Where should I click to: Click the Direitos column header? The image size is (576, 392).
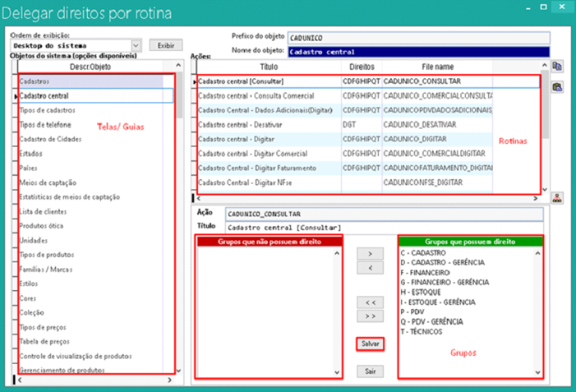(362, 67)
